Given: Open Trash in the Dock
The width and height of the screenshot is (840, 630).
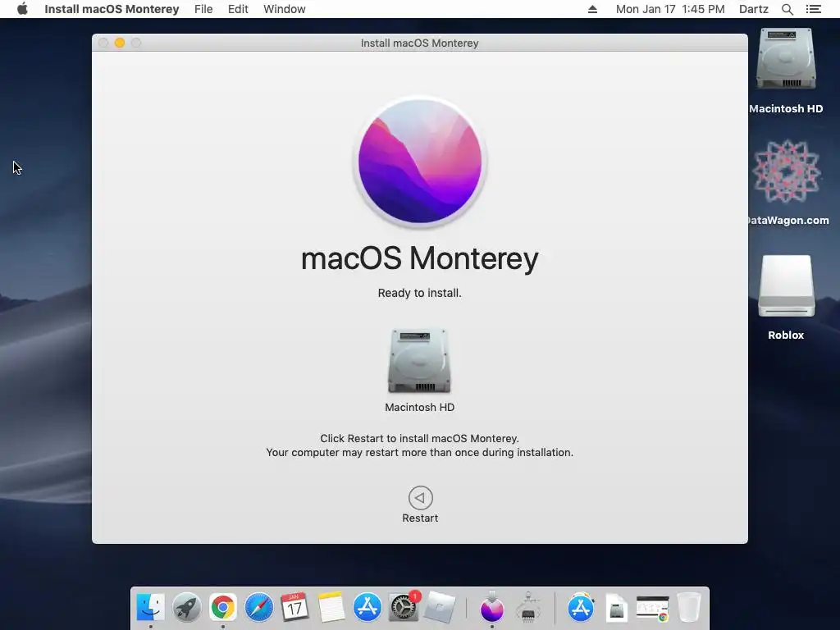Looking at the screenshot, I should click(689, 608).
